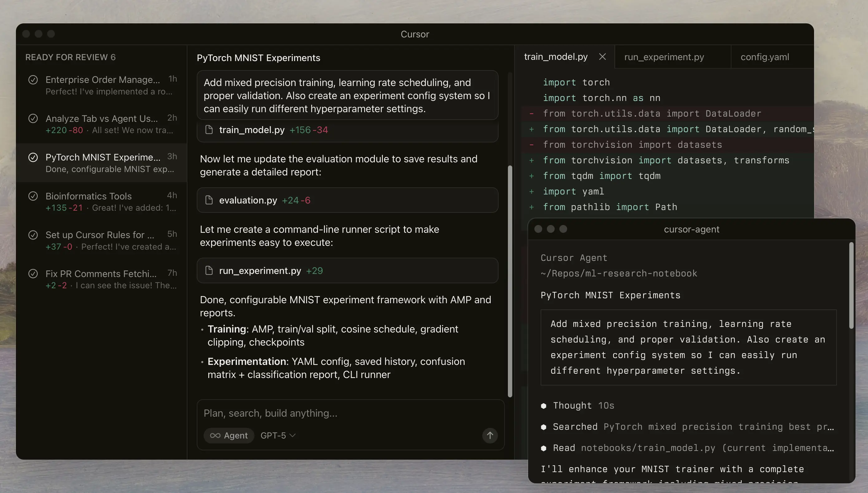Click the file icon next to run_experiment.py
This screenshot has width=868, height=493.
[x=209, y=270]
